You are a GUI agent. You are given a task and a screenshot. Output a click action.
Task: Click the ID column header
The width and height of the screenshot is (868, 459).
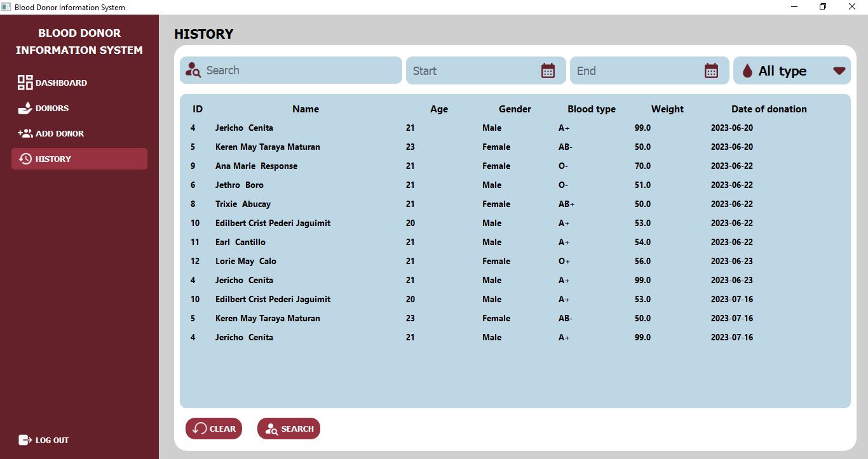point(198,109)
